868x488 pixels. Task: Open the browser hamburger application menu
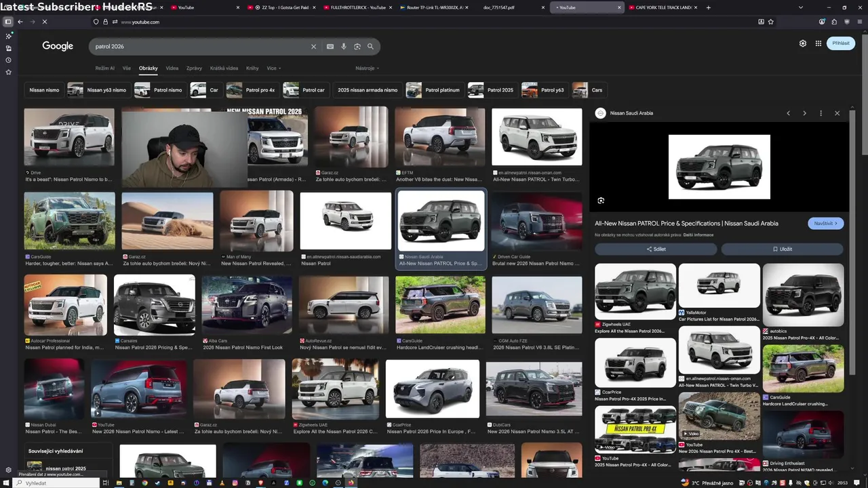(859, 22)
